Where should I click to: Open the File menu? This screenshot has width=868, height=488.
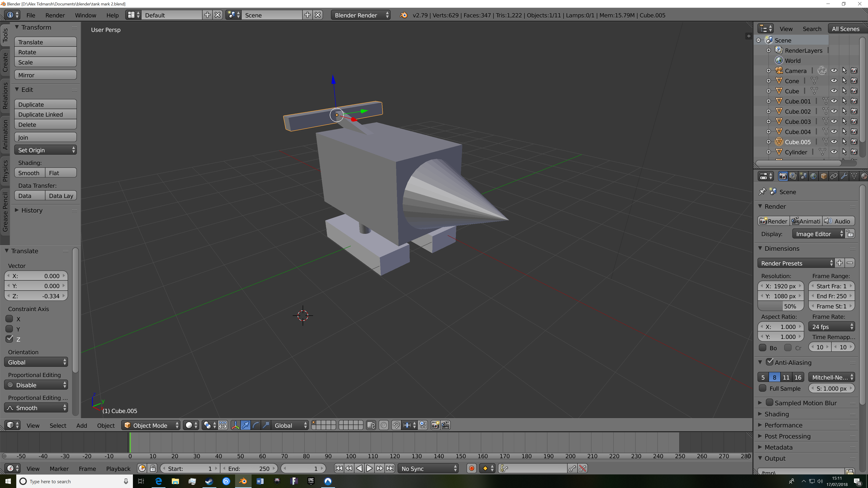31,15
